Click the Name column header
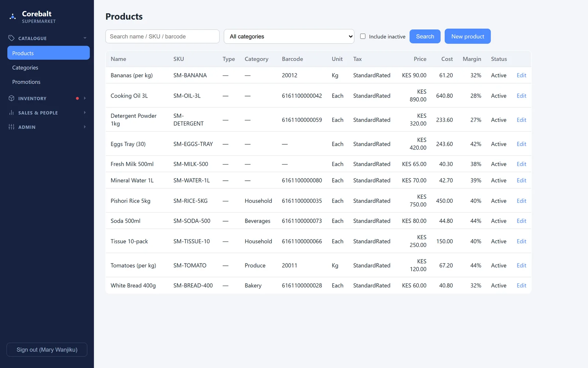Screen dimensions: 588x368 click(x=118, y=59)
